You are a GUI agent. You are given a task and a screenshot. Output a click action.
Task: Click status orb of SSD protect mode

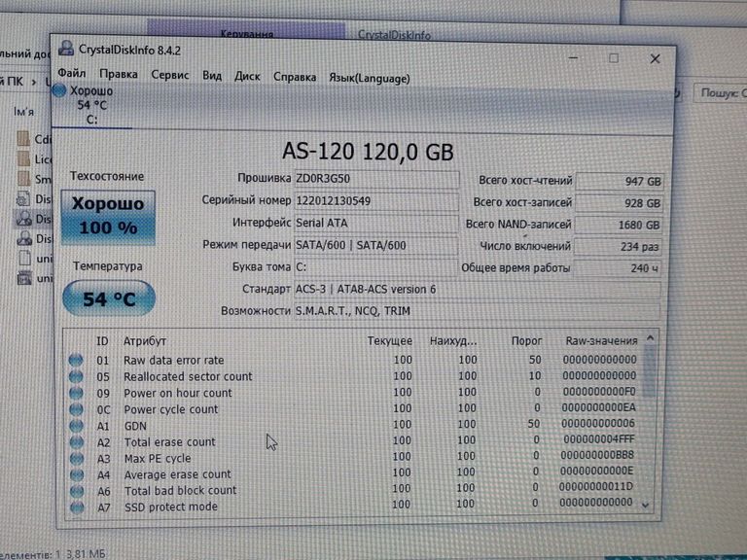pos(77,507)
